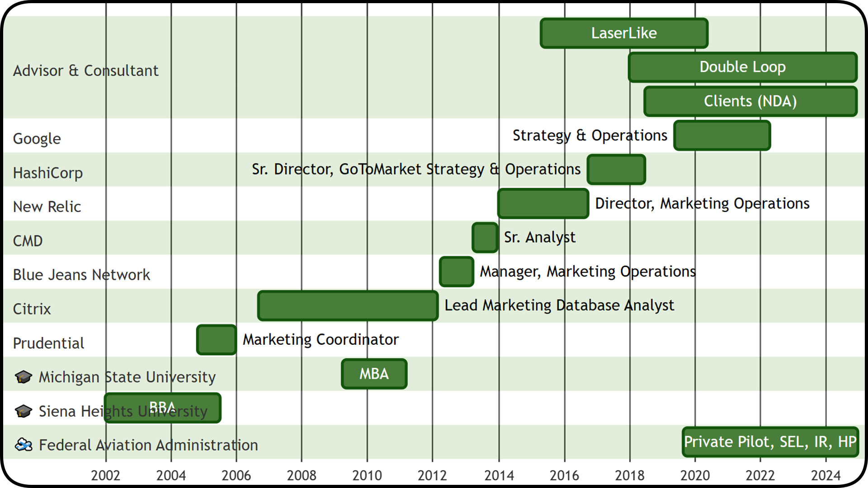This screenshot has width=868, height=488.
Task: Click the Blue Jeans Network manager bar
Action: 457,272
